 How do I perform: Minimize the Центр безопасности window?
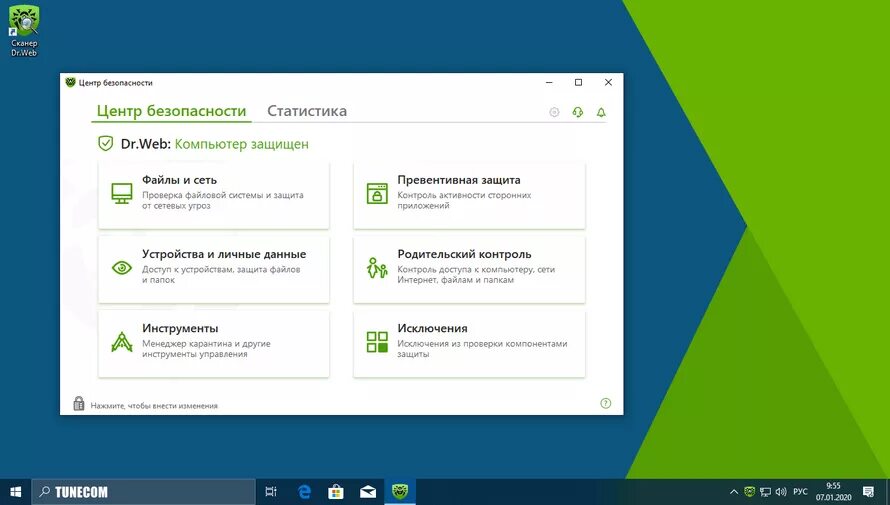tap(549, 82)
